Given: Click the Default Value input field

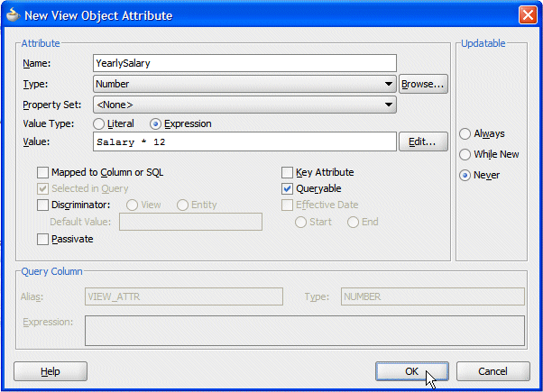Looking at the screenshot, I should pos(191,222).
